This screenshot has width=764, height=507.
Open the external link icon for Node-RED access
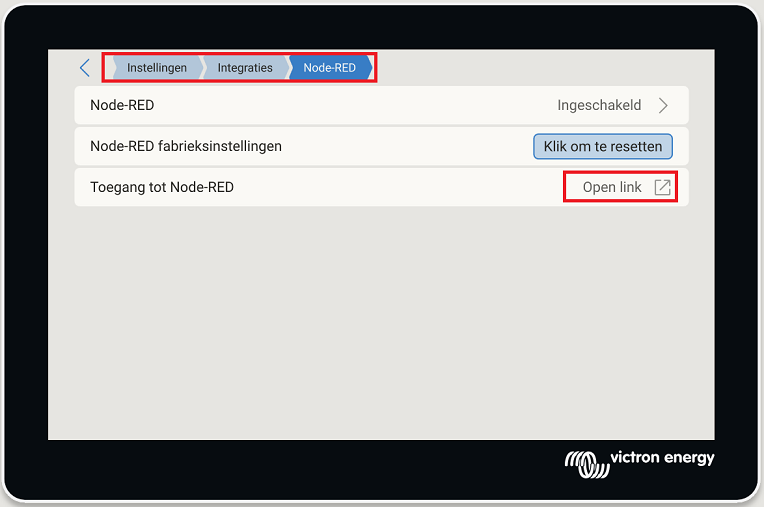(x=662, y=187)
